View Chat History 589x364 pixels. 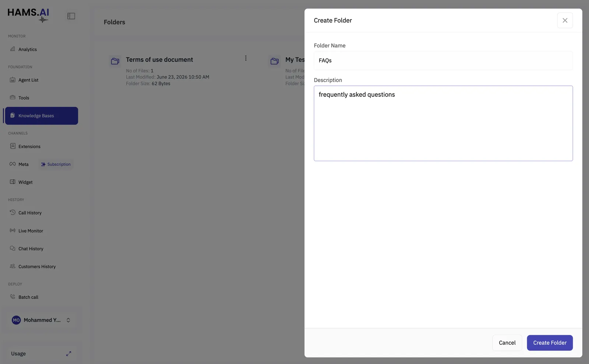(31, 249)
